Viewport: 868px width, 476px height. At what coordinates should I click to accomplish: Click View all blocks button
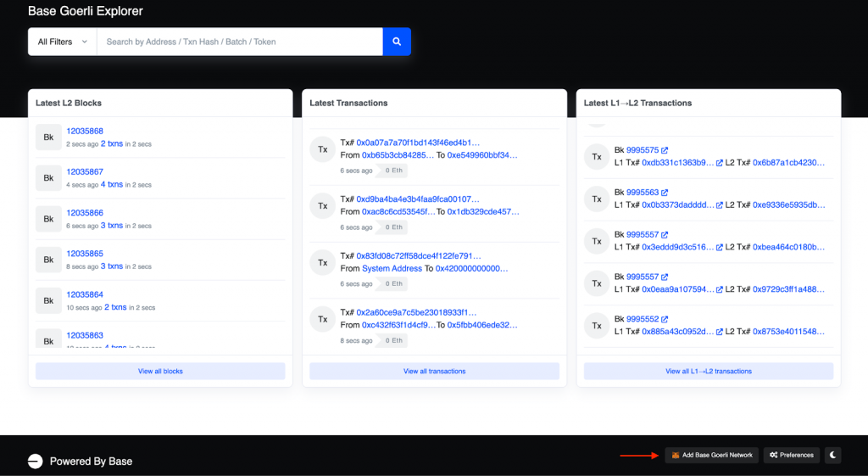160,372
